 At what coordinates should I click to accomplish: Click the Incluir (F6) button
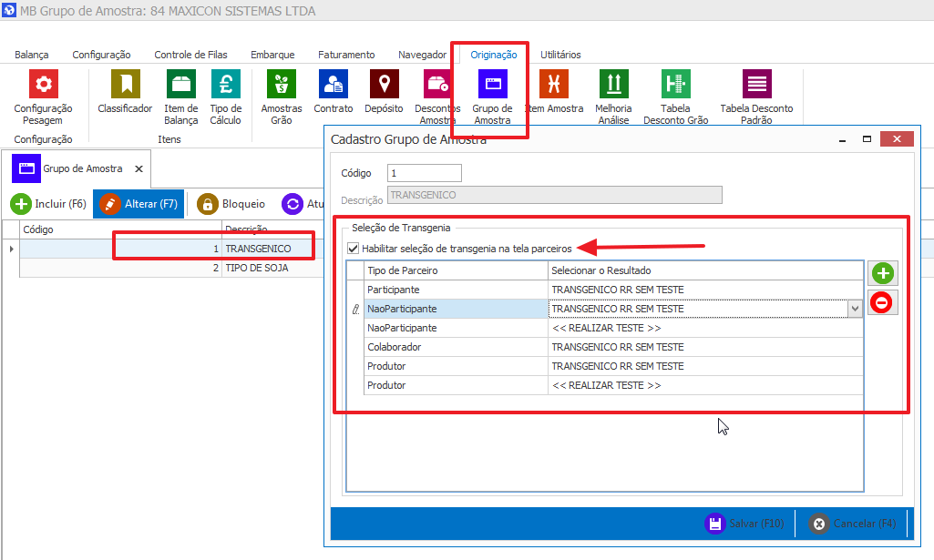(48, 204)
